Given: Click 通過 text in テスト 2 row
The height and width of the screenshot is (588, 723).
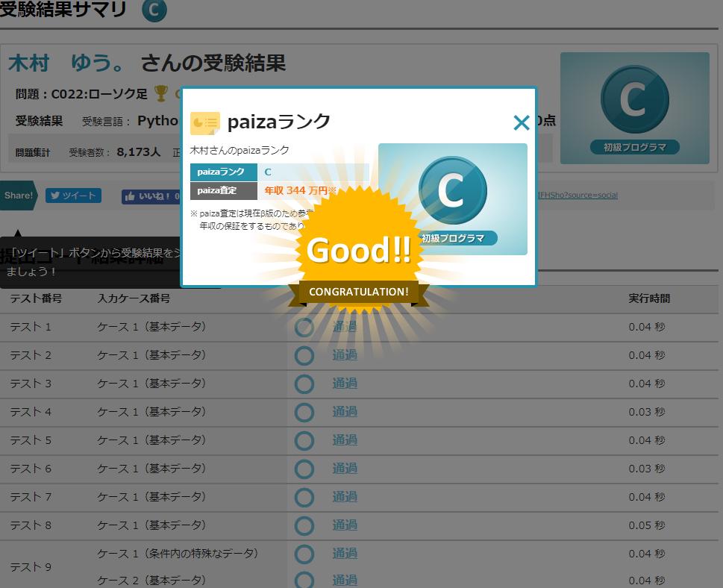Looking at the screenshot, I should [x=345, y=355].
